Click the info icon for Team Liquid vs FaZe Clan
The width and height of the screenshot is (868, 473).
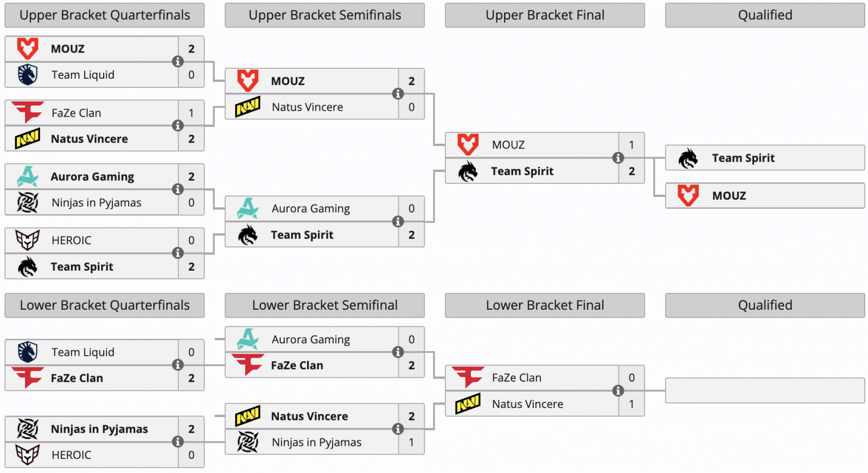pyautogui.click(x=177, y=365)
